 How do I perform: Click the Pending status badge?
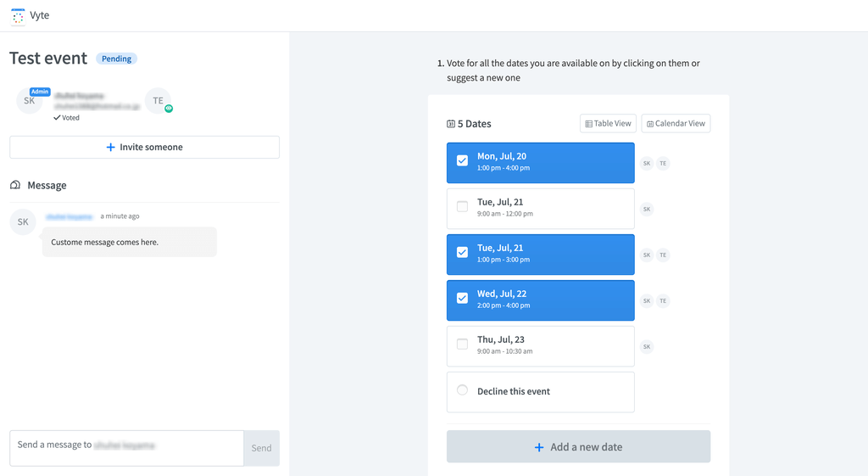pyautogui.click(x=116, y=59)
